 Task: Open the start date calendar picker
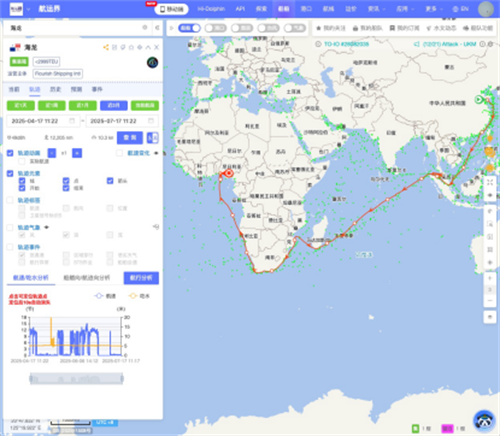(x=72, y=121)
